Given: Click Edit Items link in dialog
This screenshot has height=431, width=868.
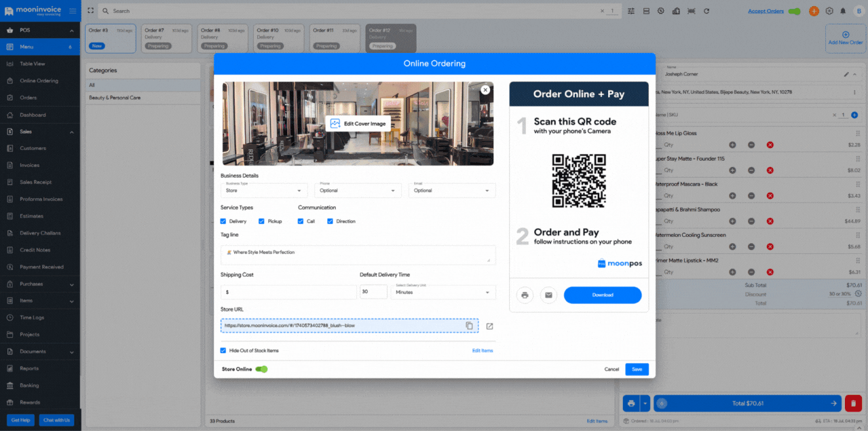Looking at the screenshot, I should (x=483, y=350).
